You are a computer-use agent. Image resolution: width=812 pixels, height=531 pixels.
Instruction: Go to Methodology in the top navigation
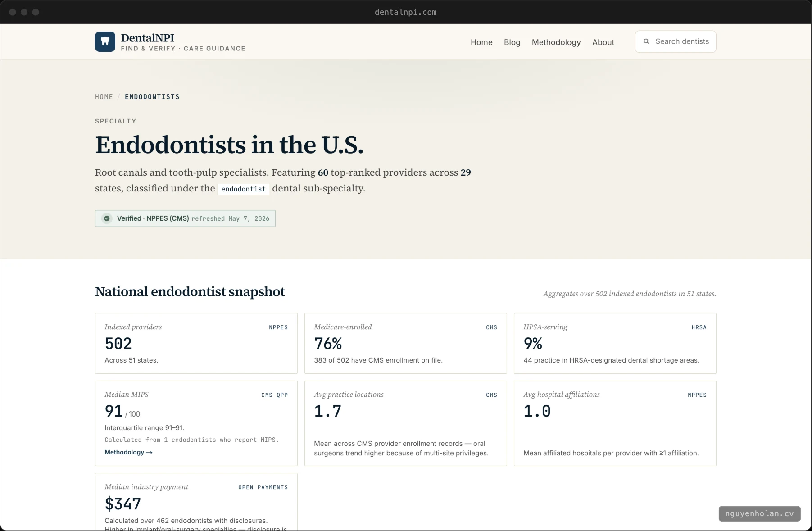[556, 42]
